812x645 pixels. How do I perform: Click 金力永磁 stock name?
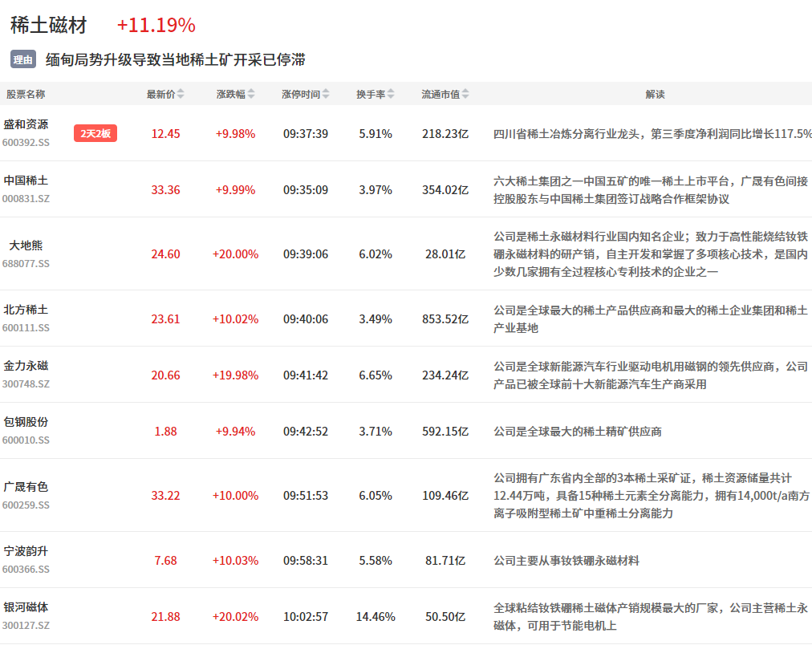[26, 366]
